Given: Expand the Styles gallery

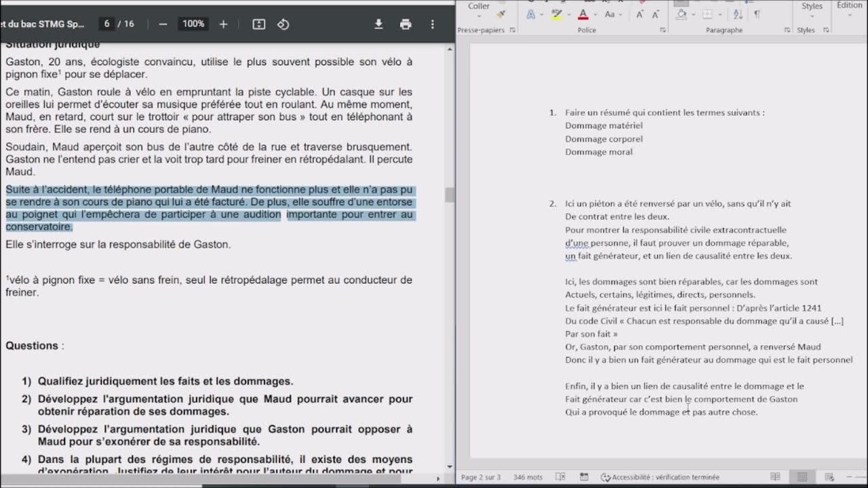Looking at the screenshot, I should point(812,9).
